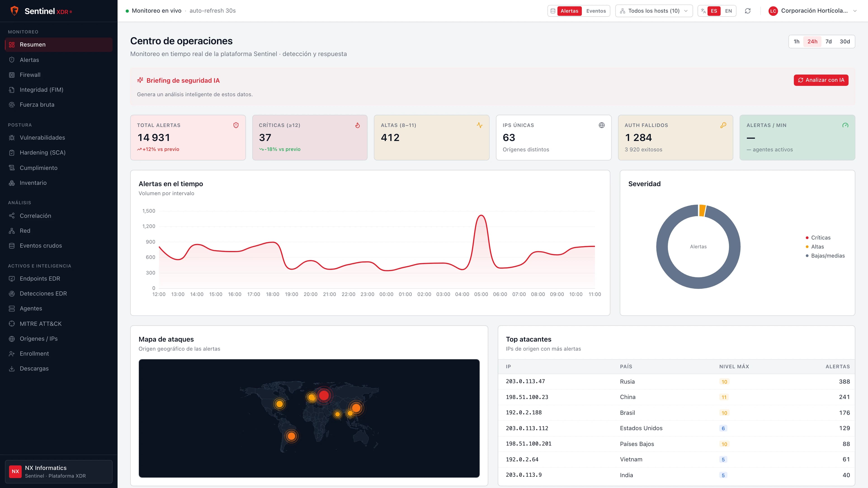This screenshot has width=868, height=488.
Task: Click the red Russia marker on attack map
Action: pyautogui.click(x=324, y=395)
